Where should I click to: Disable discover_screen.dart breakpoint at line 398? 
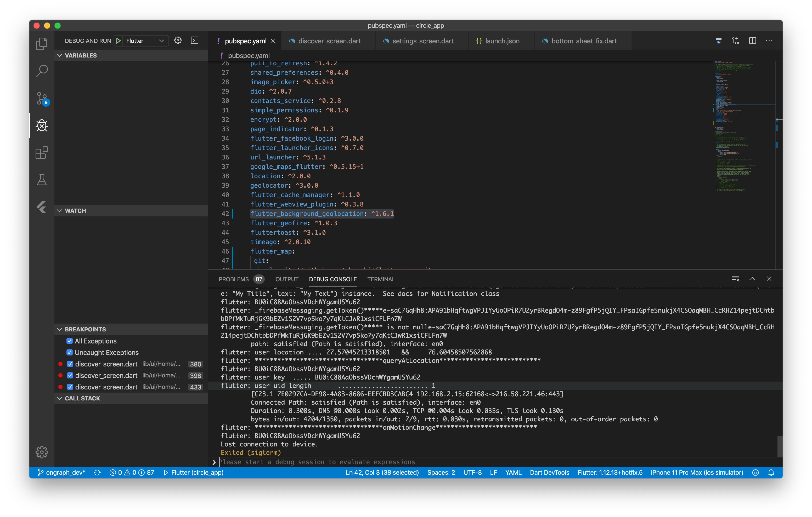pyautogui.click(x=70, y=375)
